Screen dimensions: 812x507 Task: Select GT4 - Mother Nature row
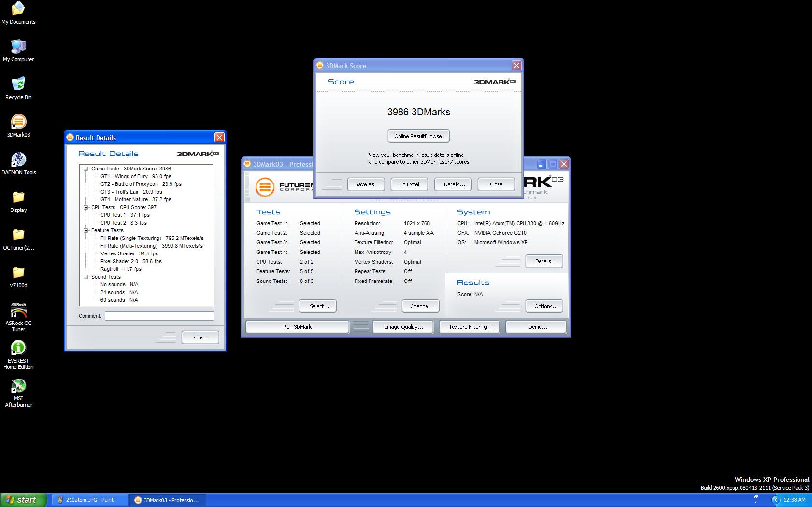[136, 199]
